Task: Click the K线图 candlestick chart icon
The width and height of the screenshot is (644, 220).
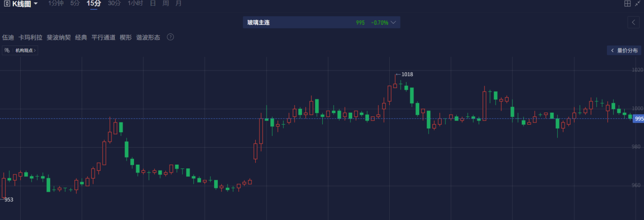Action: 7,4
